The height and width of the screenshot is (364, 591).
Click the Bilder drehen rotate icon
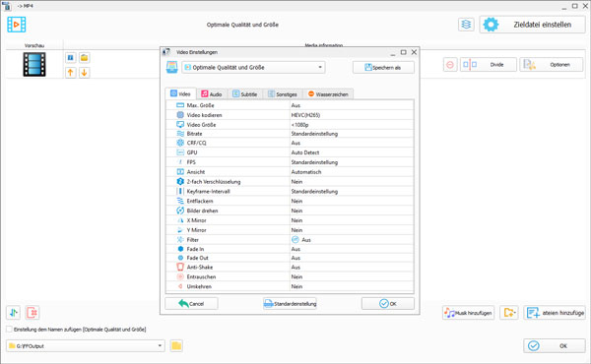[180, 211]
